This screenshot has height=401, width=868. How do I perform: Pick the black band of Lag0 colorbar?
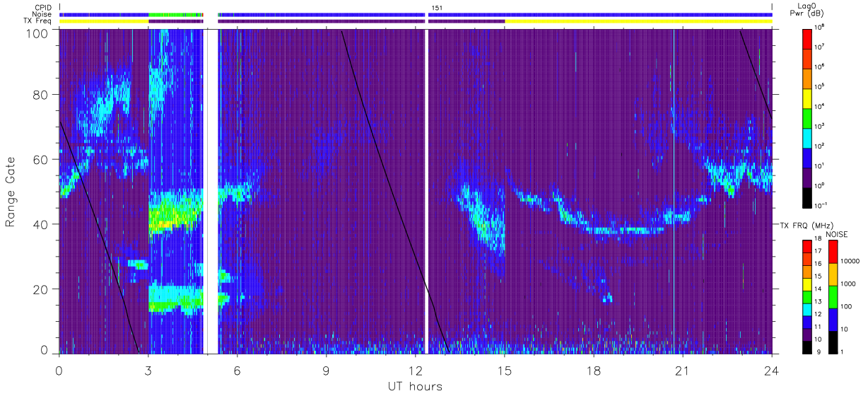(x=807, y=197)
